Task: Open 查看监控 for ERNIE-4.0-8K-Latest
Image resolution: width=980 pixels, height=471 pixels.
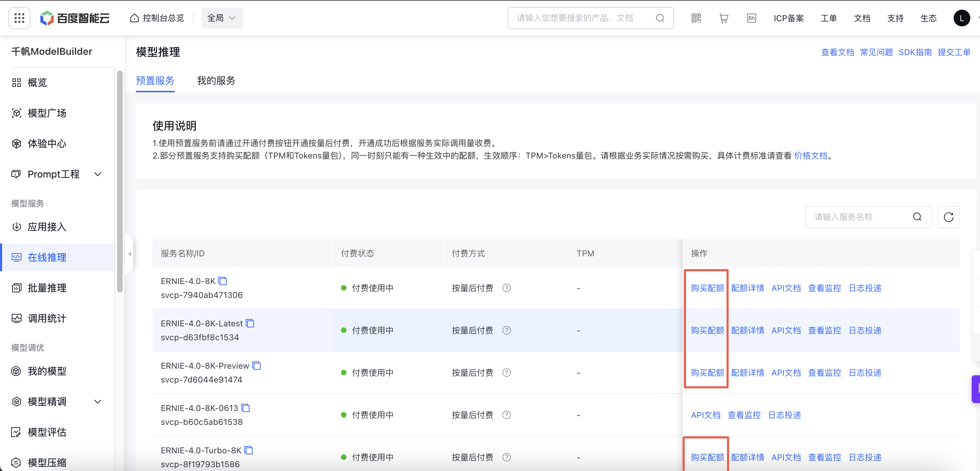Action: [x=824, y=330]
